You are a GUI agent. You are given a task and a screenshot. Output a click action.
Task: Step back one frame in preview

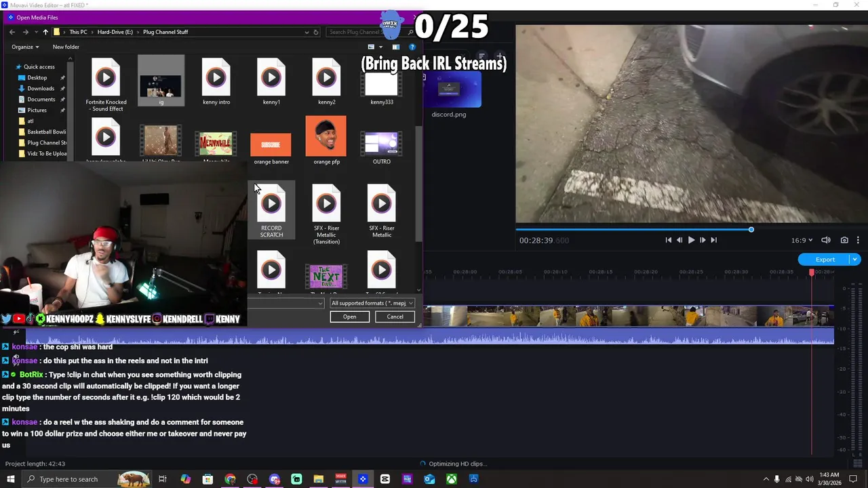point(679,240)
